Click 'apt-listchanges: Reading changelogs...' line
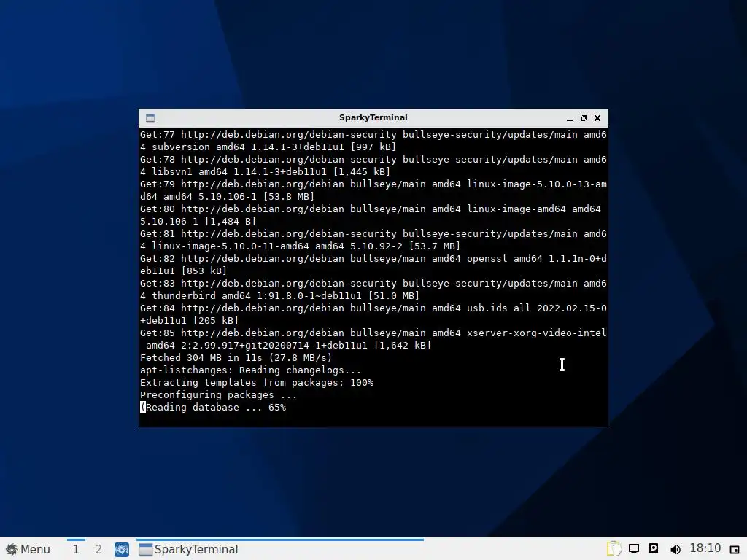Screen dimensions: 747x560 tap(251, 370)
